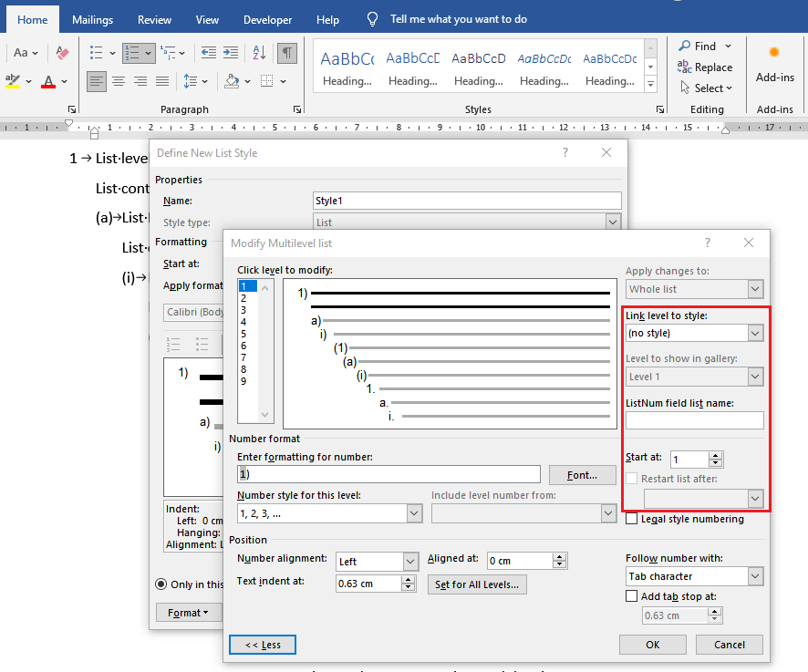The height and width of the screenshot is (672, 808).
Task: Open Follow number with dropdown
Action: 755,575
